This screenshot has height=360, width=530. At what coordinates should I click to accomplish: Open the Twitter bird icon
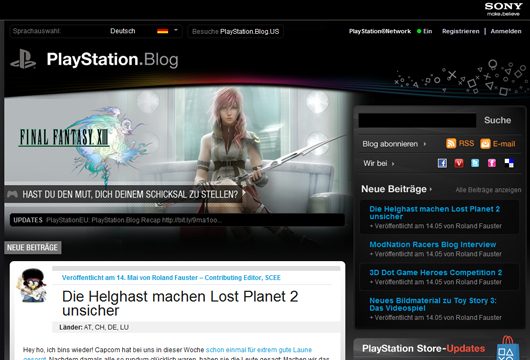click(475, 163)
